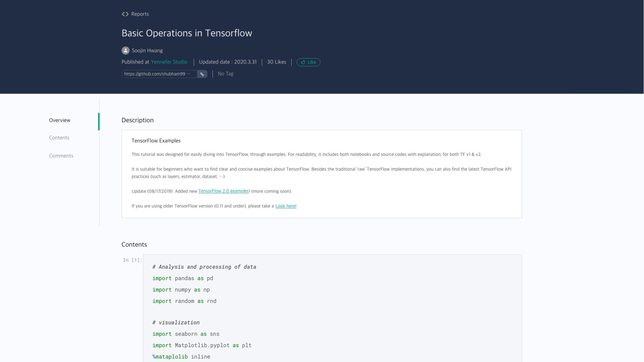Screen dimensions: 644x362
Task: Open the Yennefer Studio link
Action: [x=169, y=62]
